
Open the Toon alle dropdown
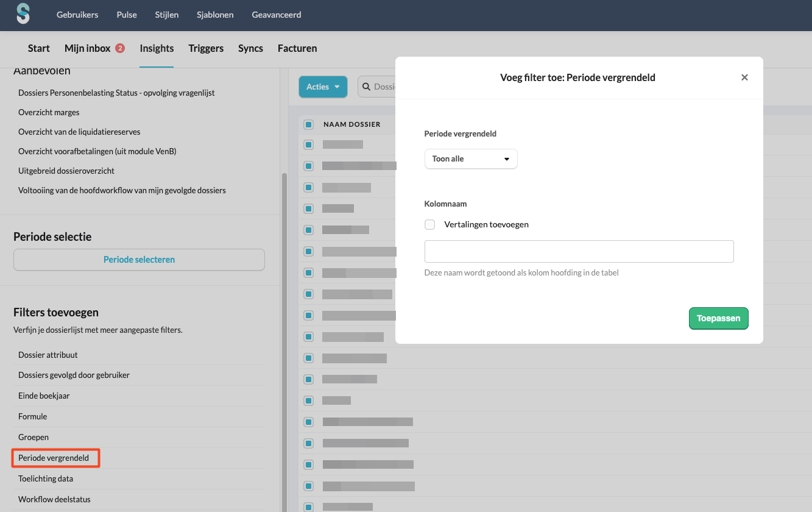pos(470,159)
